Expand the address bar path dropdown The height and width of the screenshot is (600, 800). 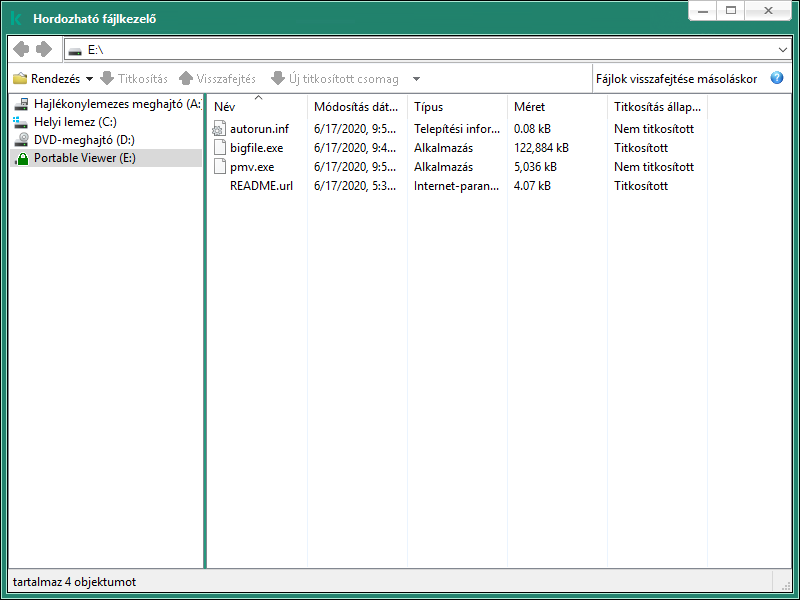coord(782,49)
